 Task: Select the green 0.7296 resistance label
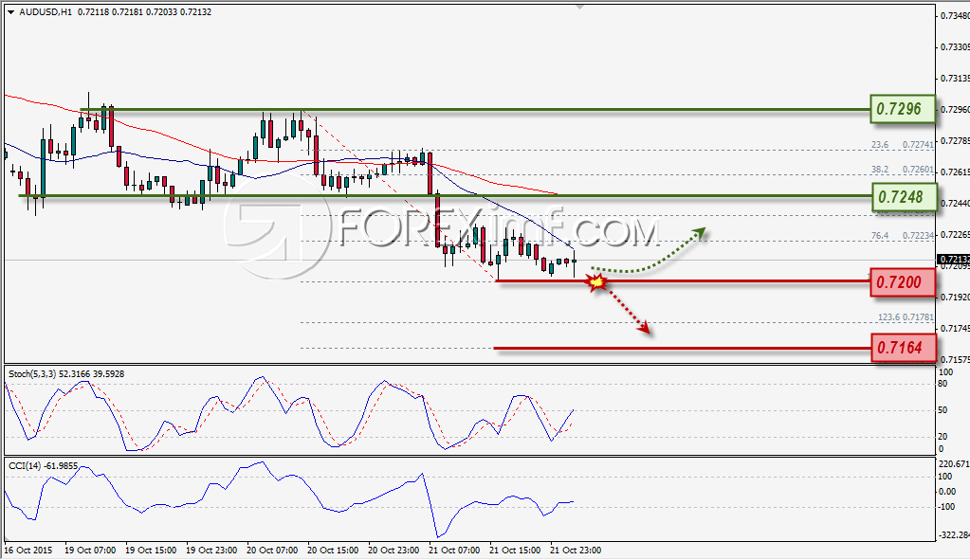point(903,109)
